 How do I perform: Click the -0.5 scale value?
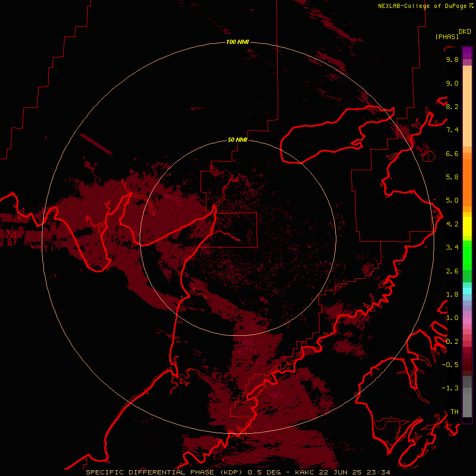[x=450, y=365]
